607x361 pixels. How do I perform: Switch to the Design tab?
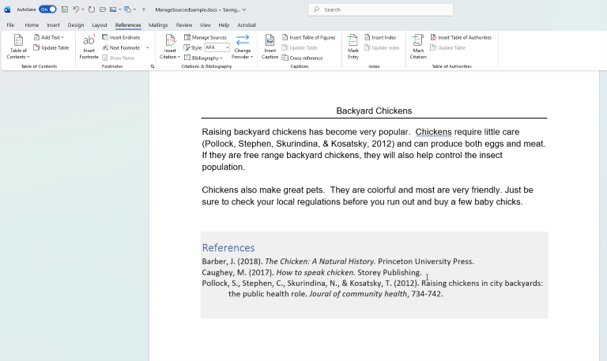(x=75, y=25)
